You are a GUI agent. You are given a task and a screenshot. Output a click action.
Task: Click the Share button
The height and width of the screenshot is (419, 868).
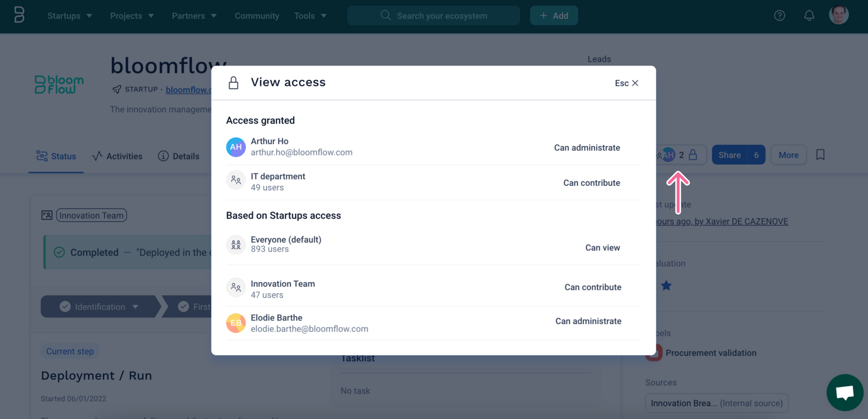tap(729, 155)
